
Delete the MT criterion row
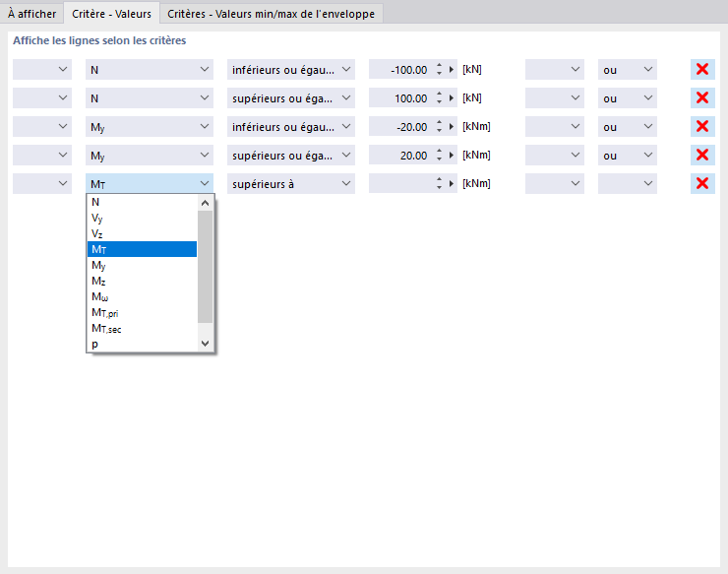702,184
